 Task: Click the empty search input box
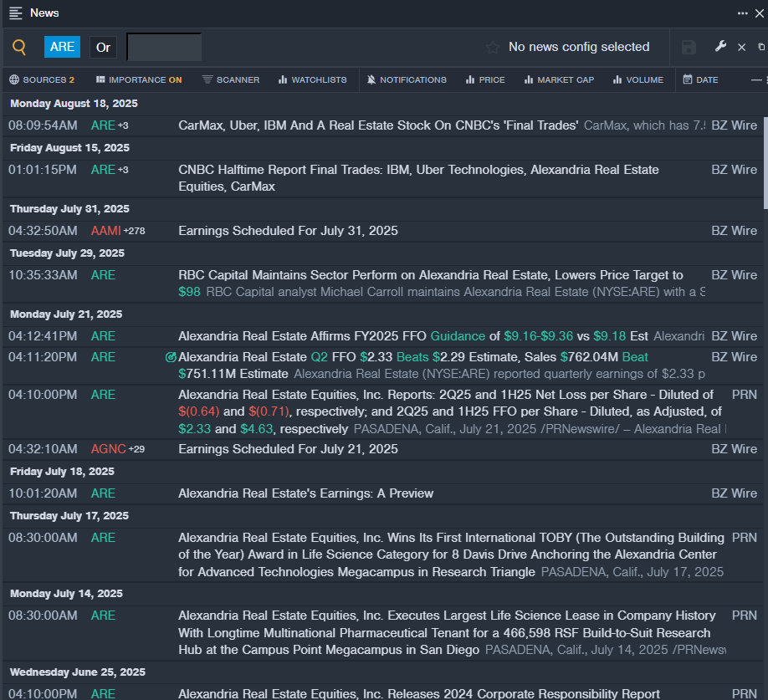pyautogui.click(x=164, y=47)
